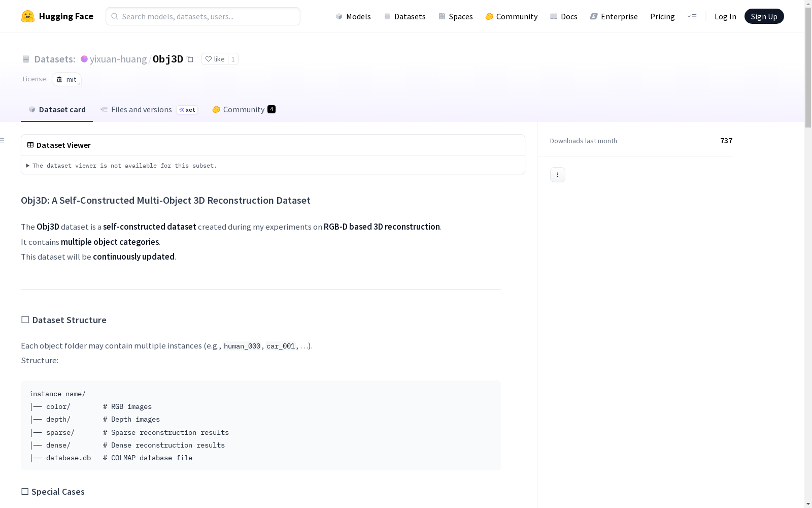The image size is (812, 508).
Task: Click the car_001 code text
Action: pos(281,346)
